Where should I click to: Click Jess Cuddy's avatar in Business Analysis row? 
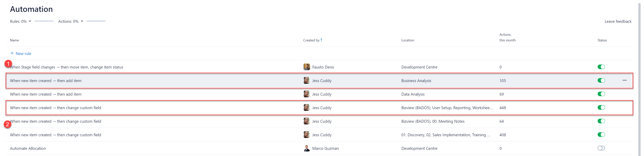tap(306, 80)
